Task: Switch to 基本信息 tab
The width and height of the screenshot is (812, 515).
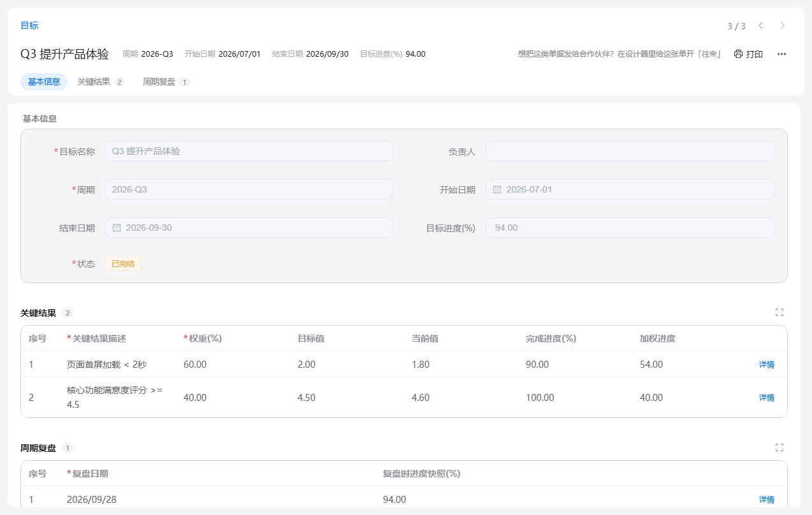Action: click(x=44, y=82)
